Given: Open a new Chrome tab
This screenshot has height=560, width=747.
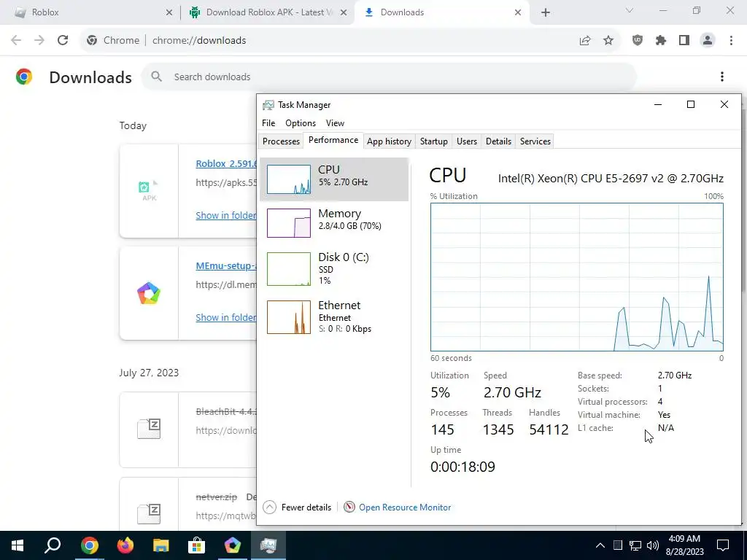Looking at the screenshot, I should pyautogui.click(x=546, y=12).
